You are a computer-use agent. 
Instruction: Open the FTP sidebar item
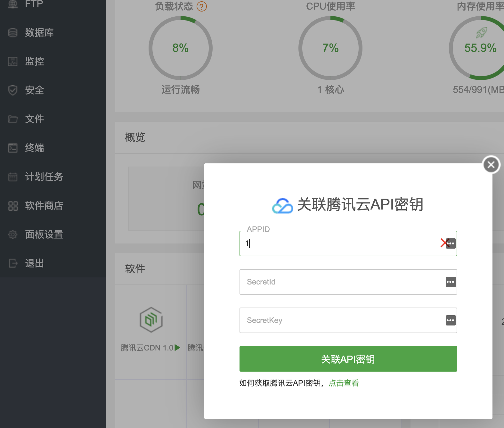pyautogui.click(x=53, y=4)
